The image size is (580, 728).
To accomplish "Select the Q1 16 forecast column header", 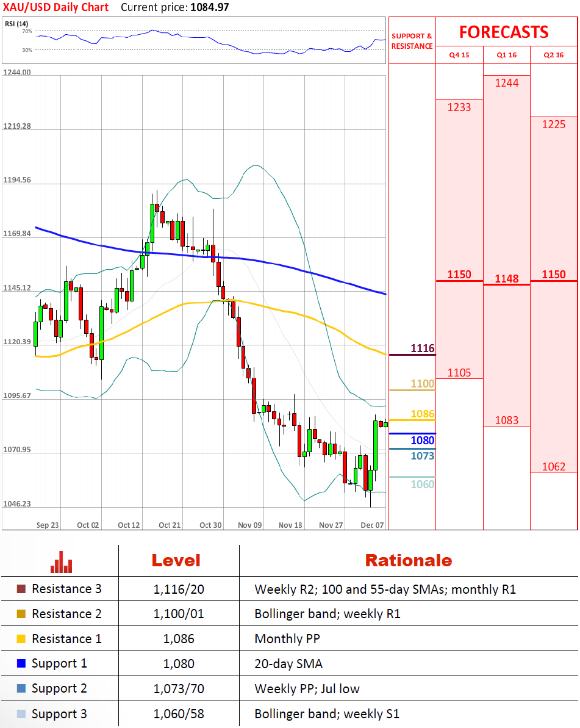I will 507,55.
